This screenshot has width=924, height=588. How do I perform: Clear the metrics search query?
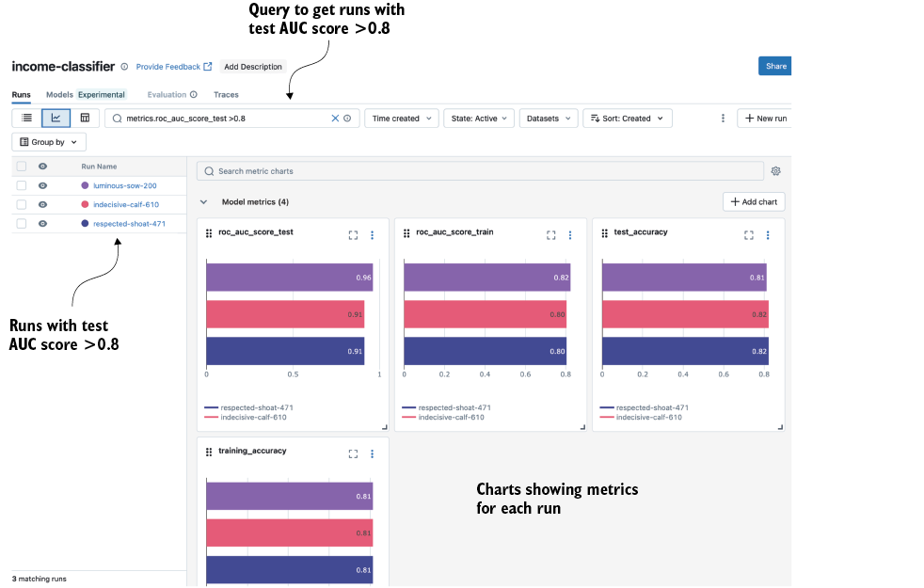(x=335, y=119)
